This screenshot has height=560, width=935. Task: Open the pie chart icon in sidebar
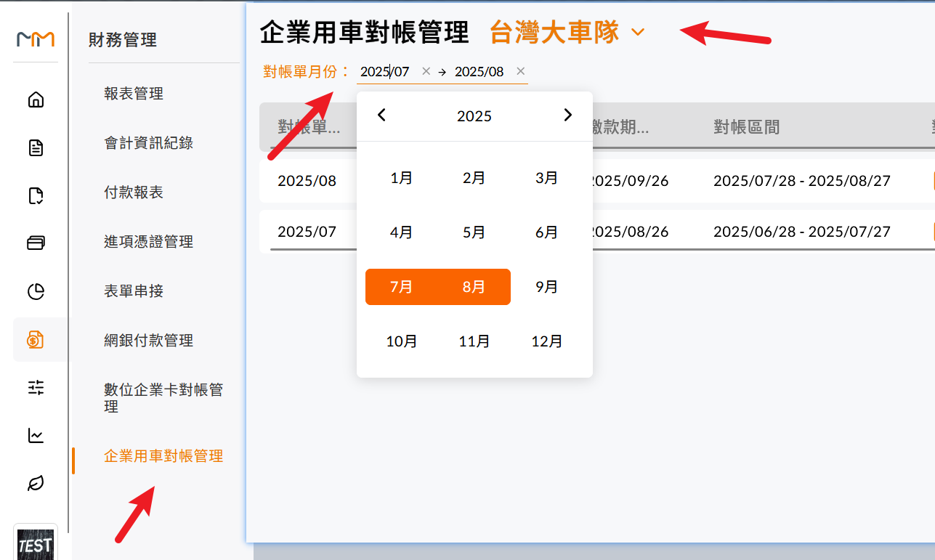point(36,291)
